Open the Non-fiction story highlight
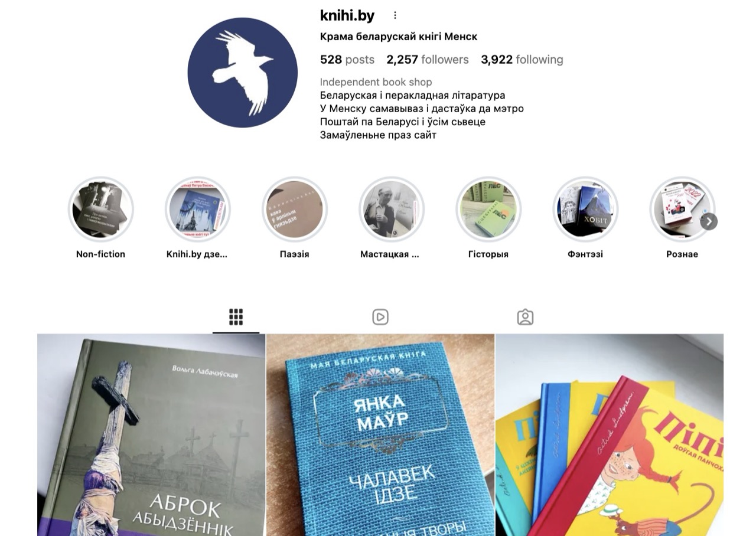 [x=101, y=210]
